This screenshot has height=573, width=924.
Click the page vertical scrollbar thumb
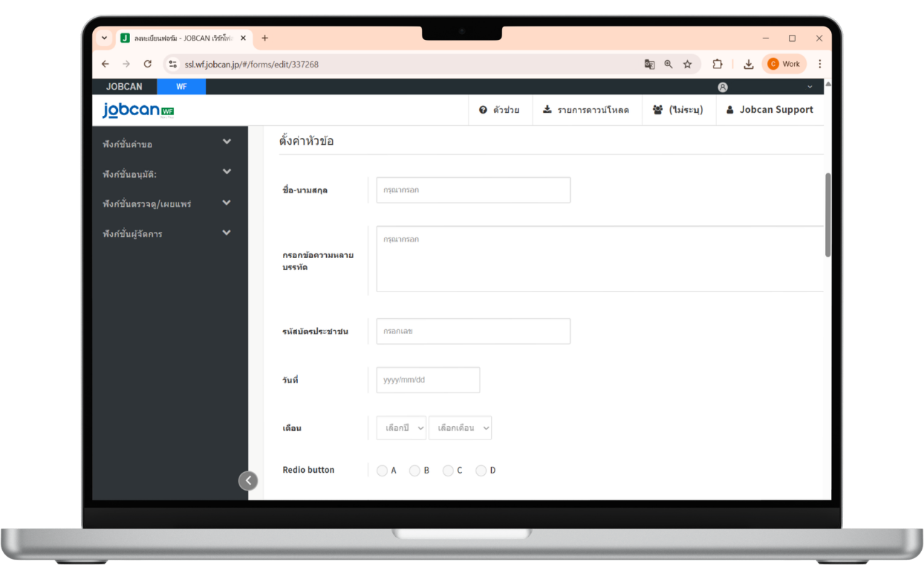click(827, 214)
